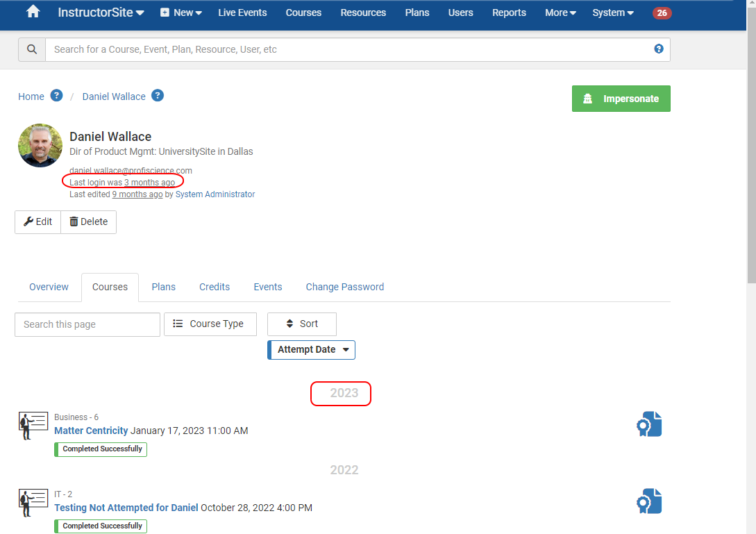Switch to the Overview tab
The height and width of the screenshot is (534, 756).
pyautogui.click(x=49, y=287)
